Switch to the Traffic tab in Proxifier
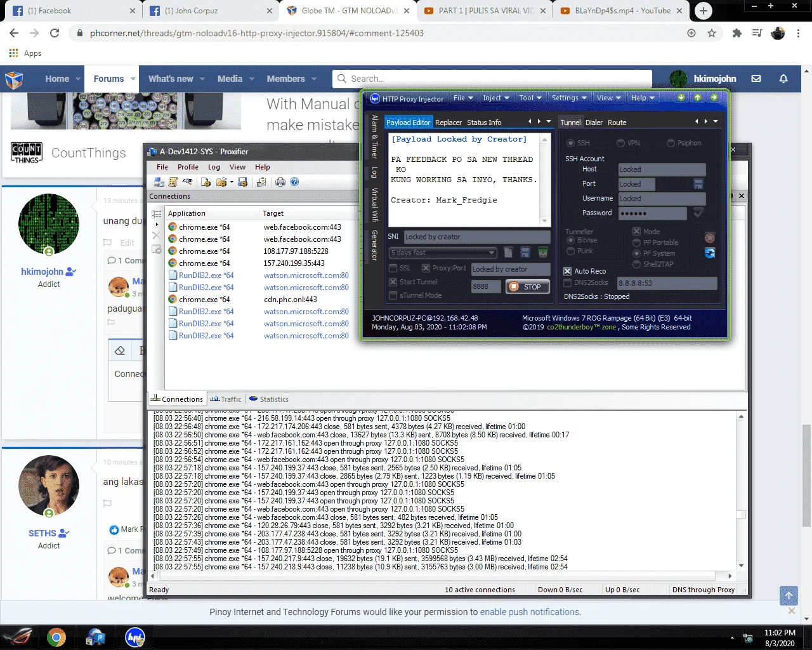The image size is (812, 650). coord(226,399)
